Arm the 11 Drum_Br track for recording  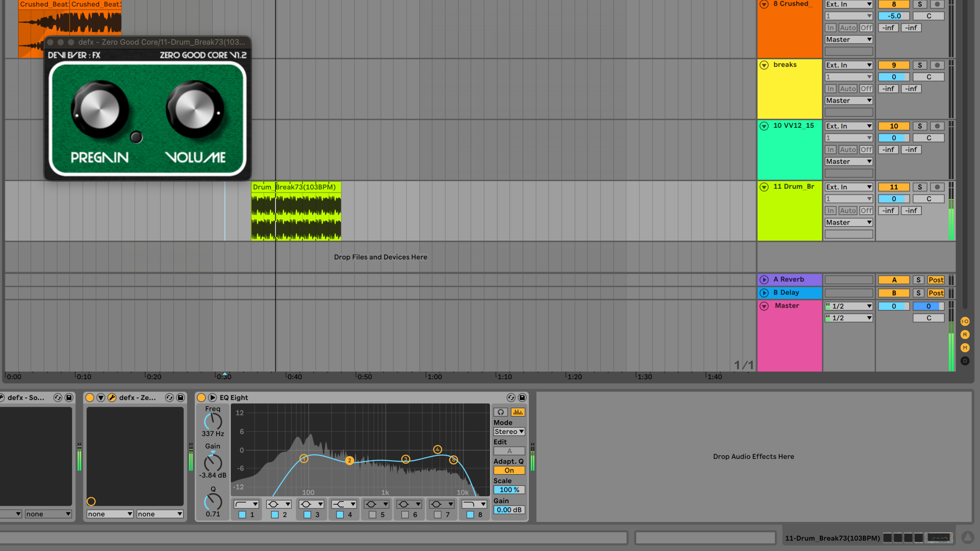click(937, 187)
